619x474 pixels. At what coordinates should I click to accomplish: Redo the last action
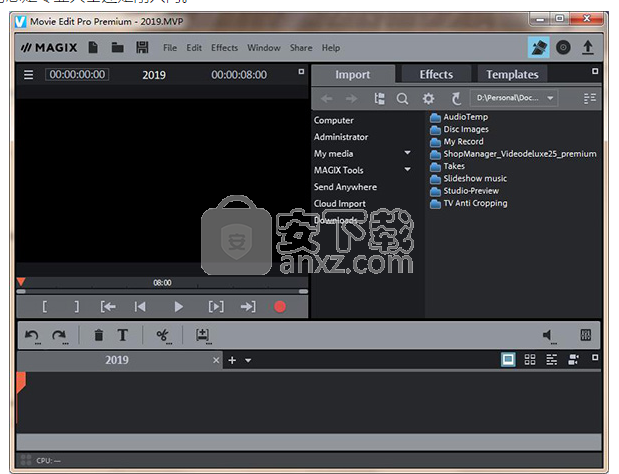point(60,336)
